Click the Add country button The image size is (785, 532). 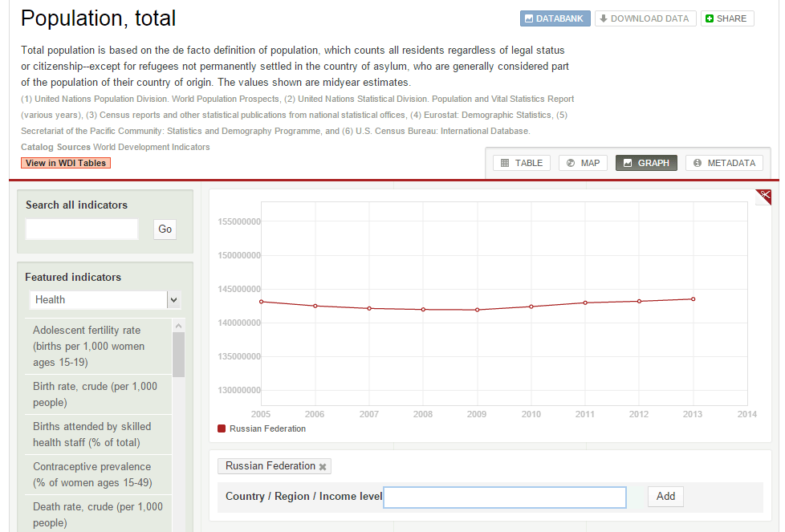click(665, 497)
